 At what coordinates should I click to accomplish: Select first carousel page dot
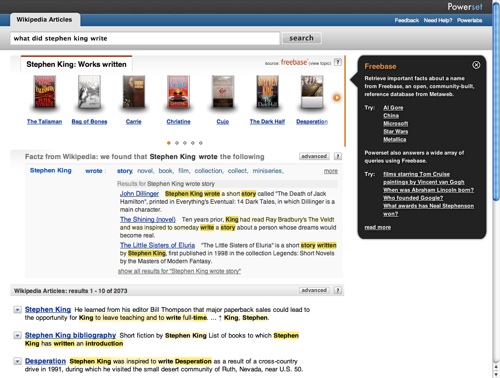click(x=169, y=143)
